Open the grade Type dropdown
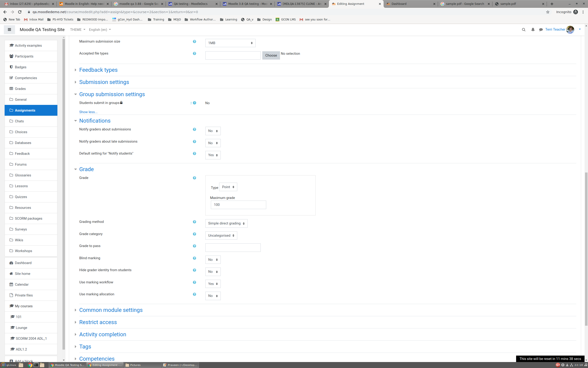 click(228, 187)
